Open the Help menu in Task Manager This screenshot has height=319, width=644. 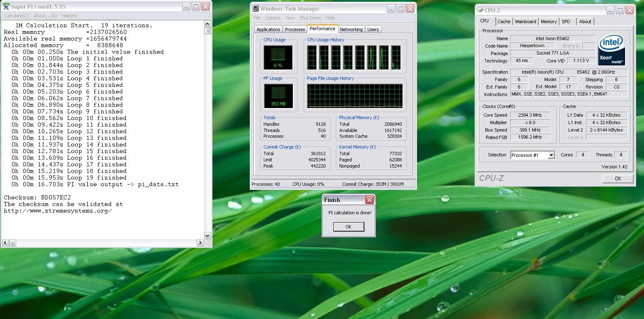330,18
